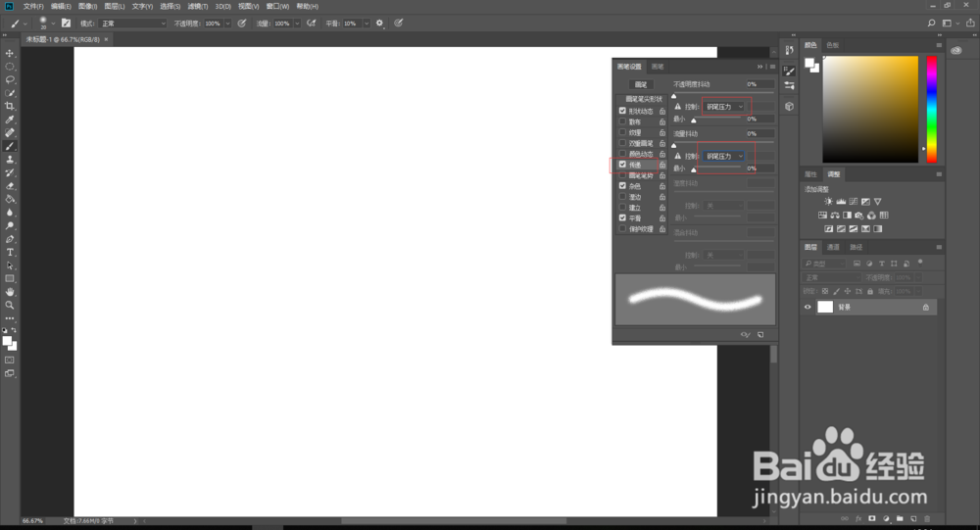The image size is (980, 530).
Task: Select the Crop tool in the toolbar
Action: [x=10, y=106]
